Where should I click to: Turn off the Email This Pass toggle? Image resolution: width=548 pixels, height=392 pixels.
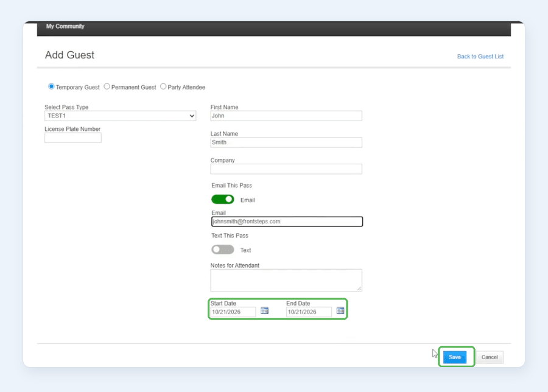coord(223,200)
